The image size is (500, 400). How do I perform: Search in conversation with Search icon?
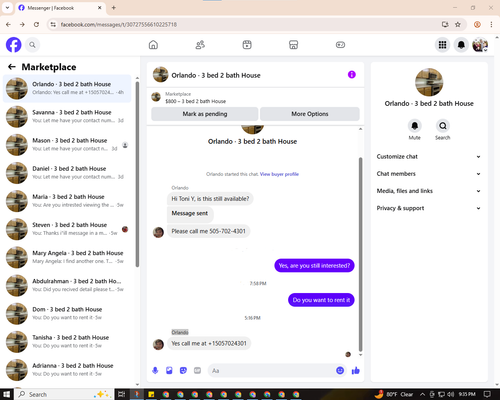(x=443, y=126)
